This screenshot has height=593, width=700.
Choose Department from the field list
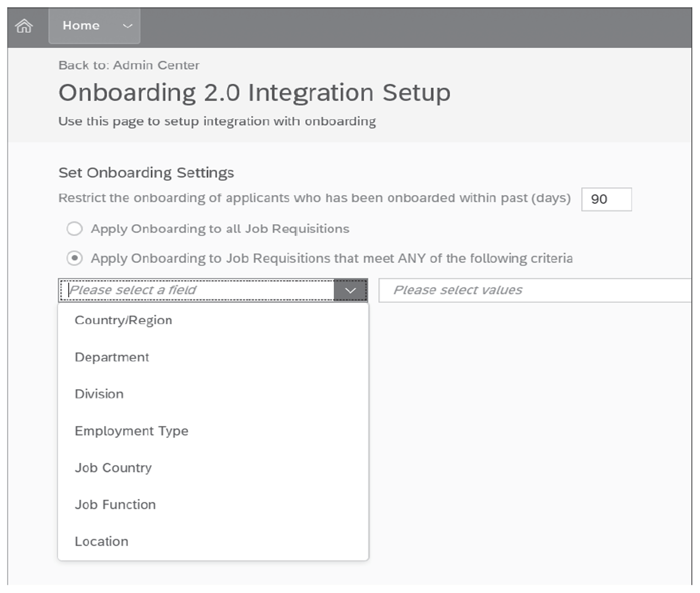click(112, 357)
